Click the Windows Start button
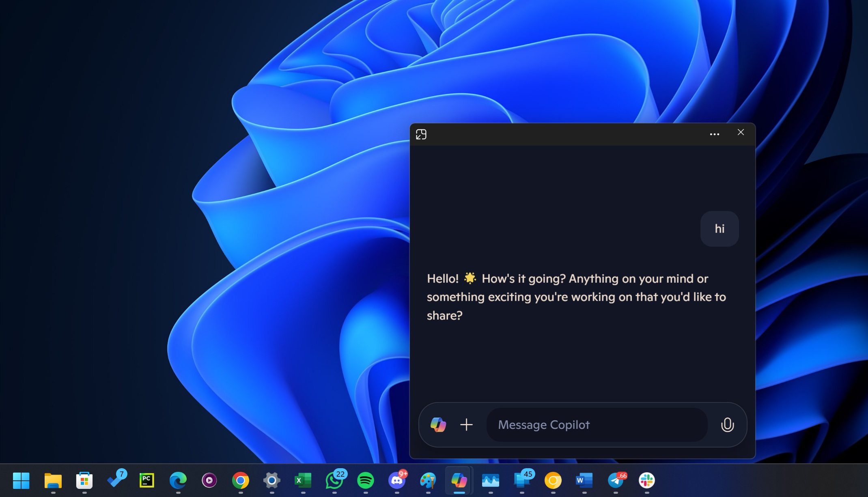The width and height of the screenshot is (868, 497). [x=22, y=481]
